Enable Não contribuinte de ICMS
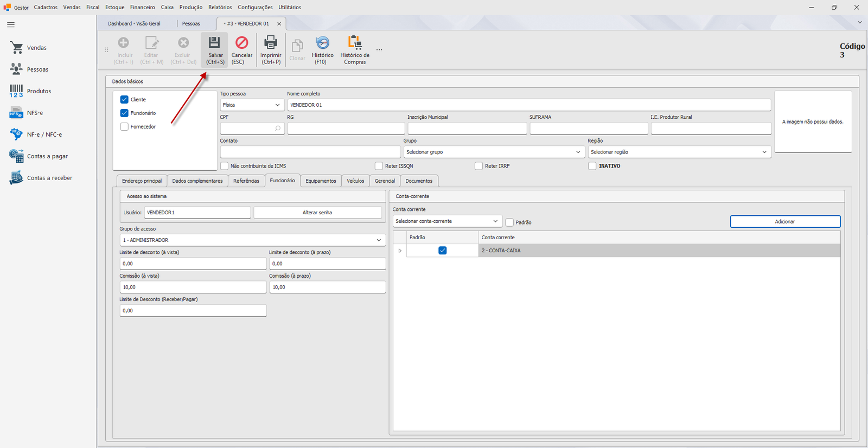 [x=224, y=166]
